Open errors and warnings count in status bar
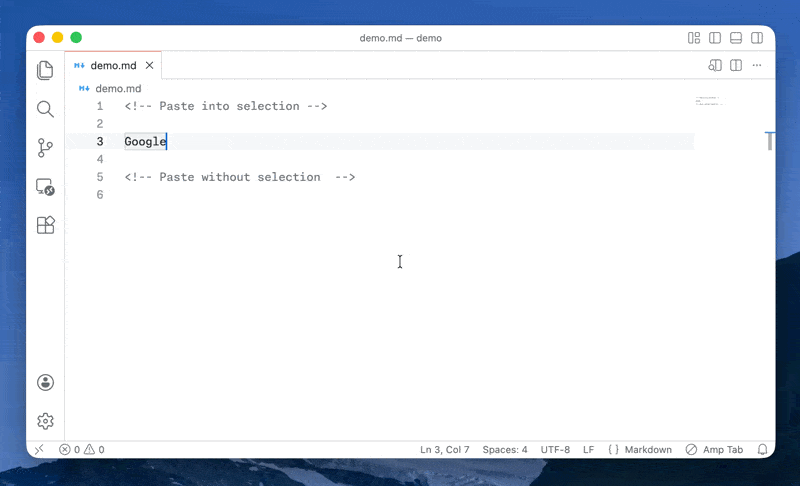The height and width of the screenshot is (486, 800). pos(82,449)
